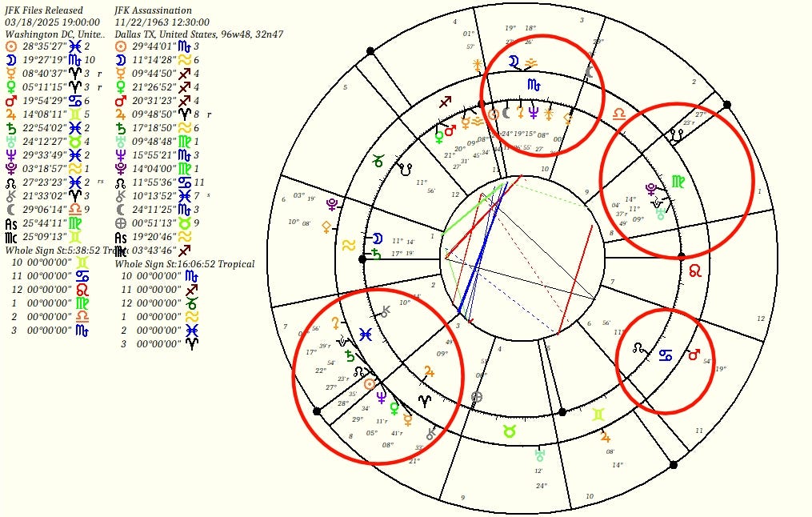Viewport: 812px width, 517px height.
Task: Click the Uranus glyph beside 24°12'27"
Action: pos(11,142)
